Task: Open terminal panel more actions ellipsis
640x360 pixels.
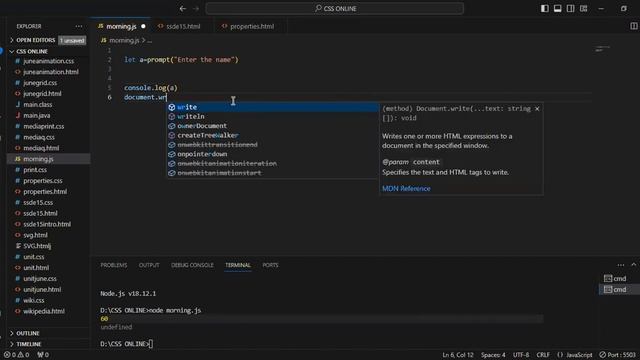Action: point(620,265)
